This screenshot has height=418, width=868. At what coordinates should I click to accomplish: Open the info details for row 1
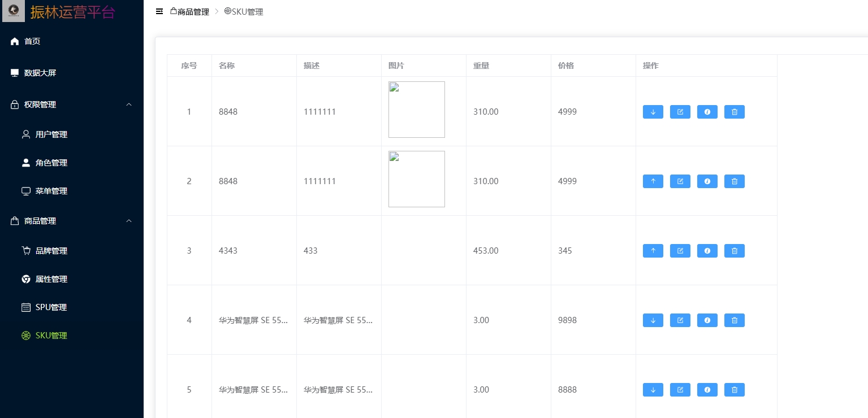coord(707,112)
